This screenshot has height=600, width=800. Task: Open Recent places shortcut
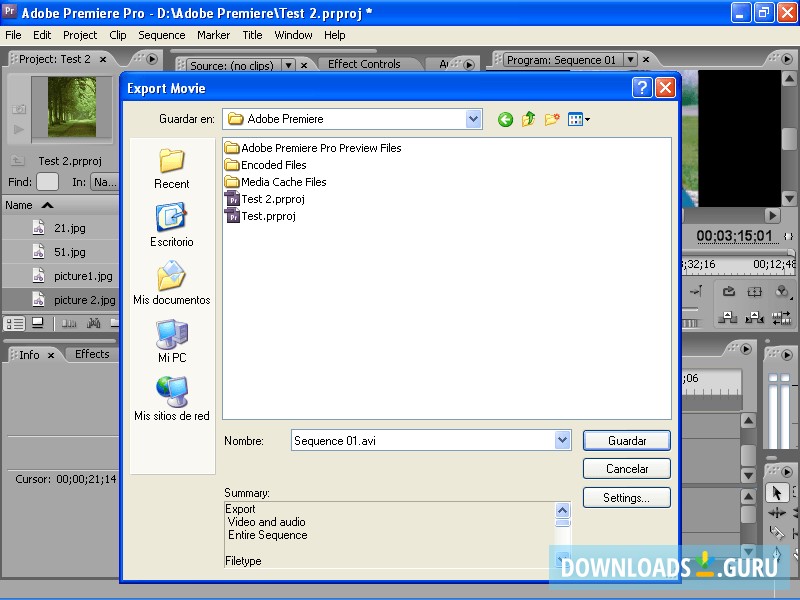(171, 168)
